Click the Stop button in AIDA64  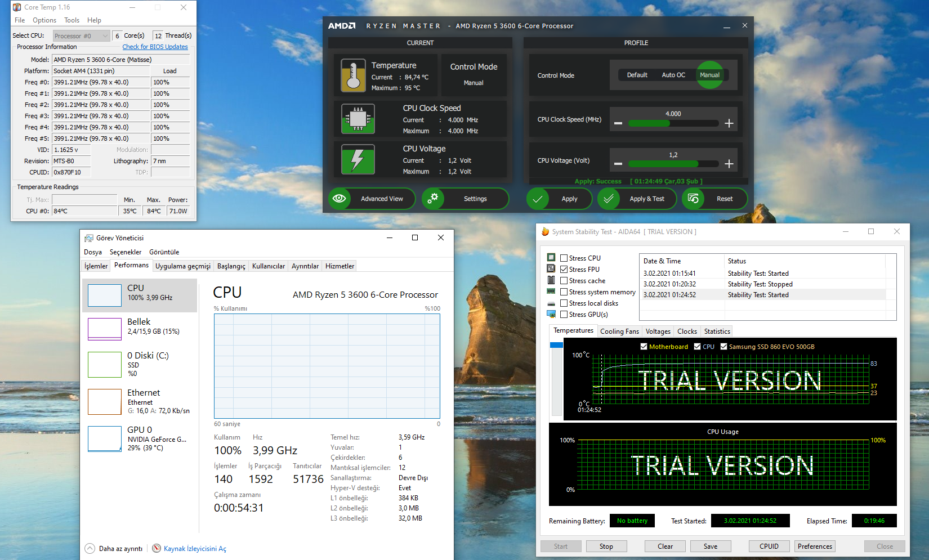coord(606,546)
